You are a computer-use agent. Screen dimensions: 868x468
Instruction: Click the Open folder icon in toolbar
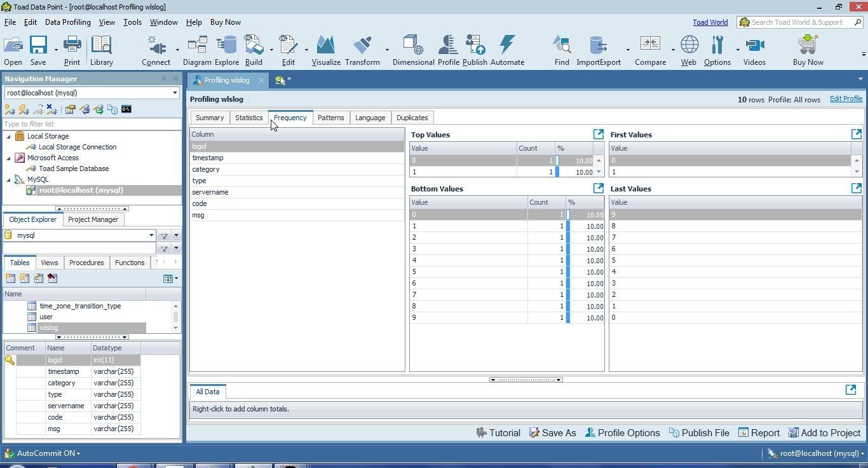[13, 46]
